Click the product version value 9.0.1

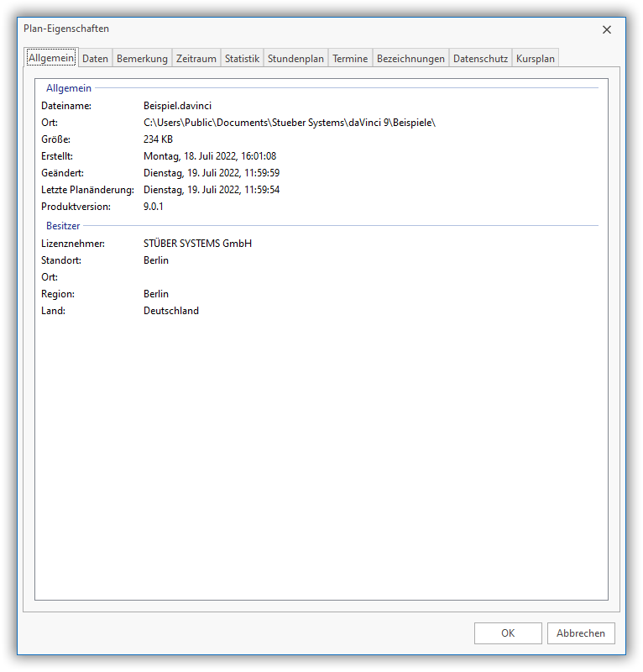click(x=154, y=207)
